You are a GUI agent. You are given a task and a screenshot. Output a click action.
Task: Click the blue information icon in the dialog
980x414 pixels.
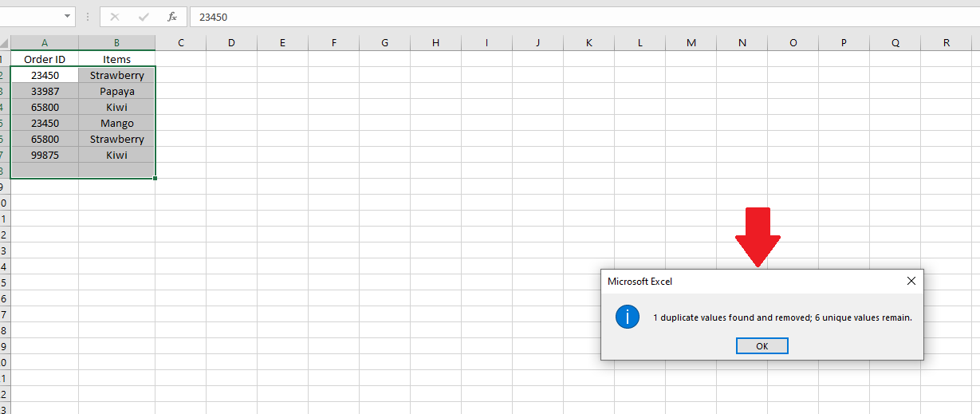pos(628,317)
